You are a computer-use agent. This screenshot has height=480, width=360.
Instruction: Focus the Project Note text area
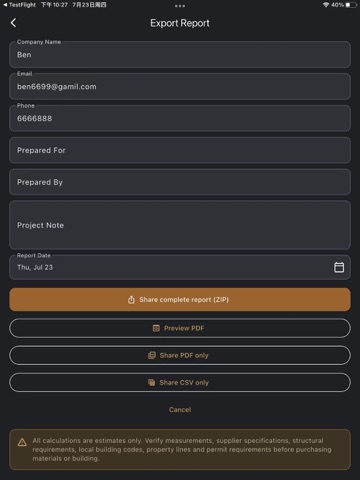click(x=180, y=225)
